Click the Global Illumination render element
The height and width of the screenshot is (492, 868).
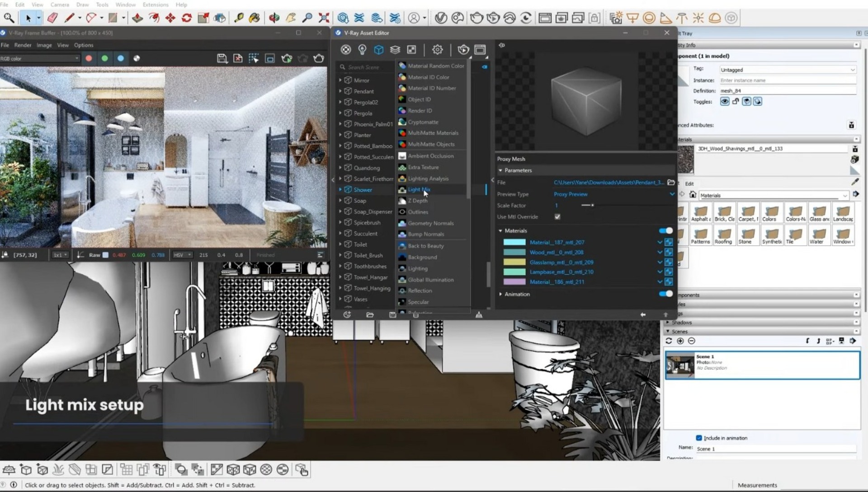point(430,279)
